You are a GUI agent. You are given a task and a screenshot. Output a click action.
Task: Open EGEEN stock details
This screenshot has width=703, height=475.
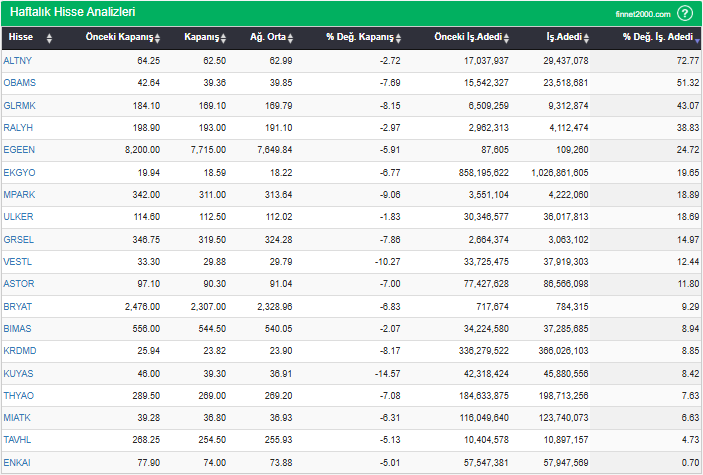(19, 149)
